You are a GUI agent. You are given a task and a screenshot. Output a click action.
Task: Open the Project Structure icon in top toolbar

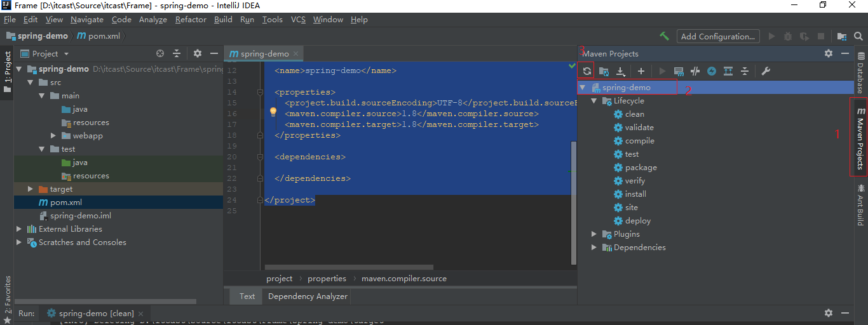[842, 36]
